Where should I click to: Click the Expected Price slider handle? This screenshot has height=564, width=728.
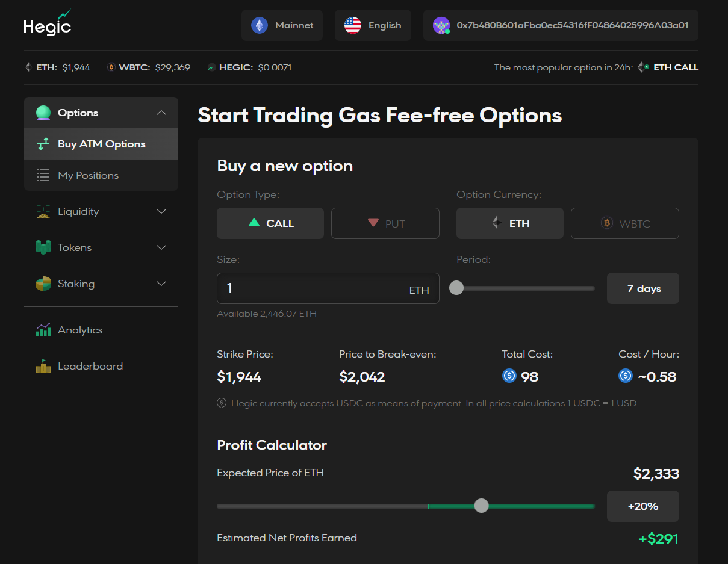(x=481, y=506)
